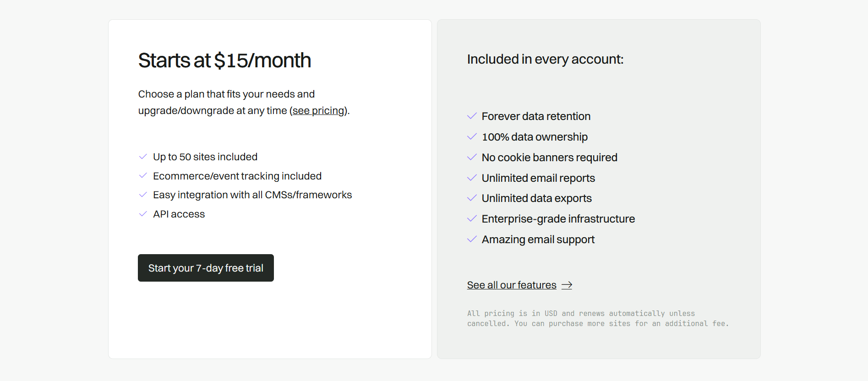868x381 pixels.
Task: Click the checkmark beside Unlimited email reports
Action: pyautogui.click(x=472, y=178)
